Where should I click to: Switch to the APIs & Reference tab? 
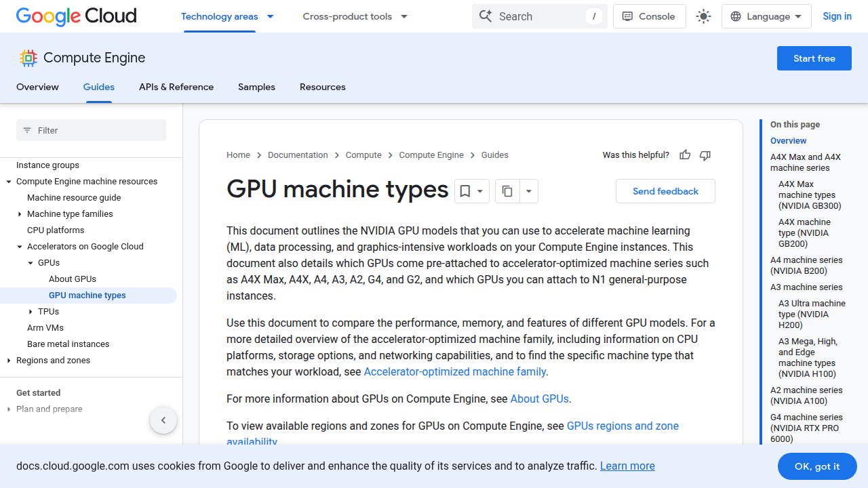tap(176, 87)
